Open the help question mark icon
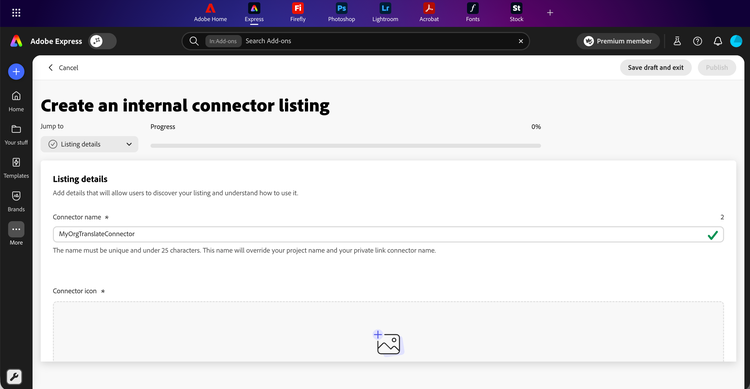The image size is (750, 389). [x=697, y=41]
